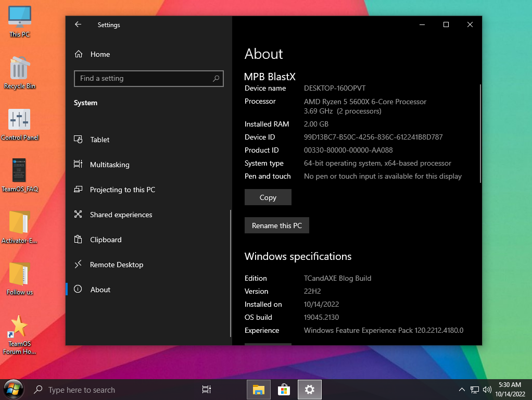Open the Start menu
This screenshot has height=400, width=532.
(x=13, y=389)
